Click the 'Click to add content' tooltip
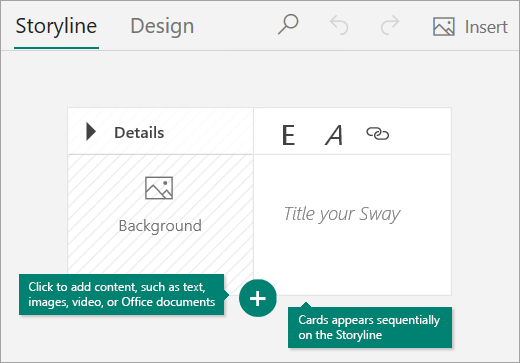Image resolution: width=520 pixels, height=363 pixels. 122,295
